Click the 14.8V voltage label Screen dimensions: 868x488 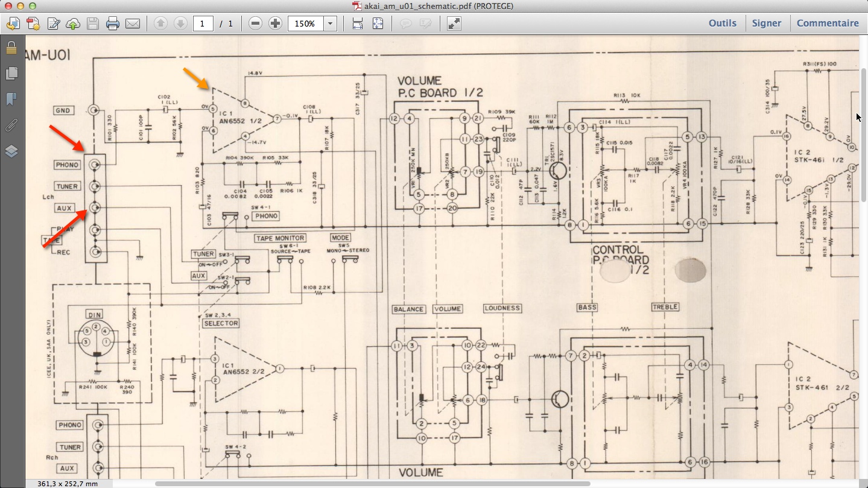[x=254, y=74]
